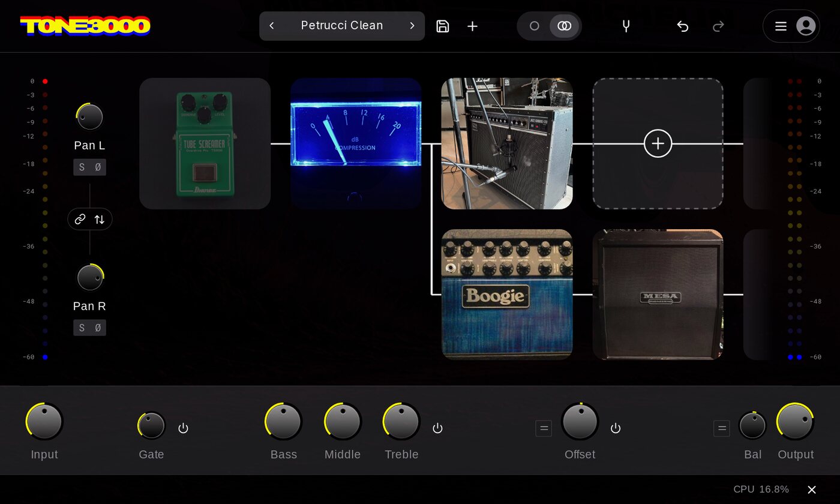Close the CPU status bar
The image size is (840, 504).
click(812, 490)
